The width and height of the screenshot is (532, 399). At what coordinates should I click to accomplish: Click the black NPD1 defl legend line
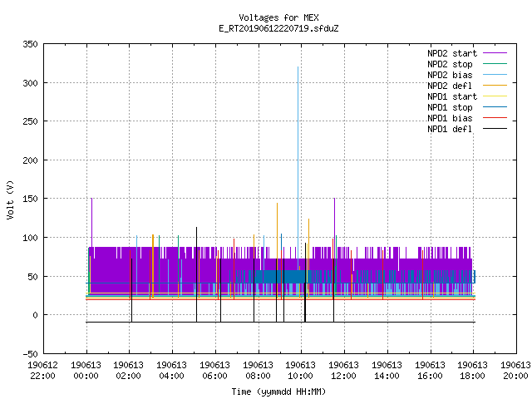495,129
